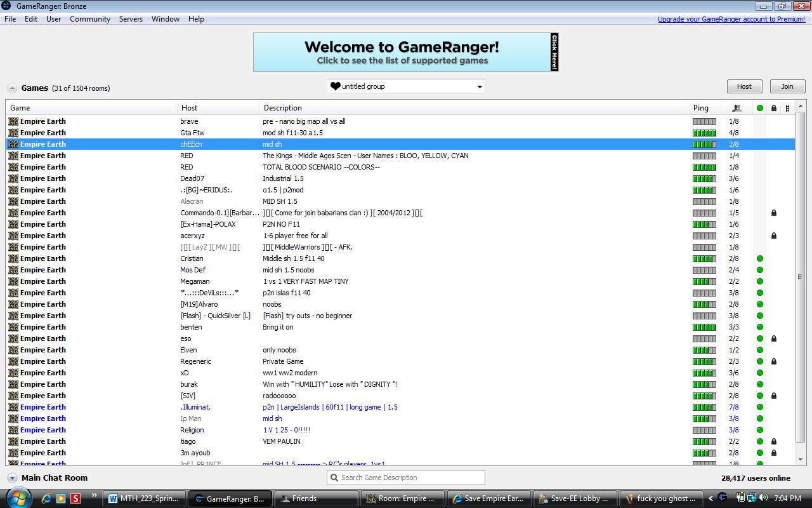Open the Servers menu
Image resolution: width=812 pixels, height=508 pixels.
pyautogui.click(x=131, y=19)
